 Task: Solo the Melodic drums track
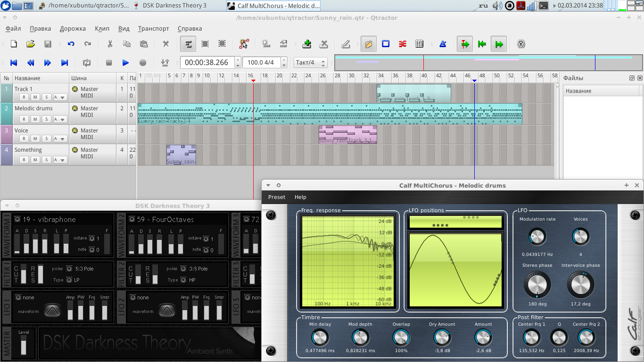click(x=46, y=119)
